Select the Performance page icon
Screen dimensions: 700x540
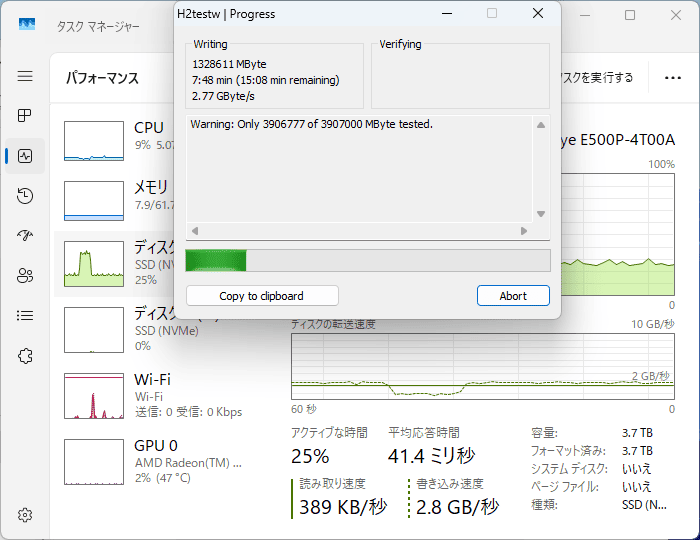pos(25,156)
